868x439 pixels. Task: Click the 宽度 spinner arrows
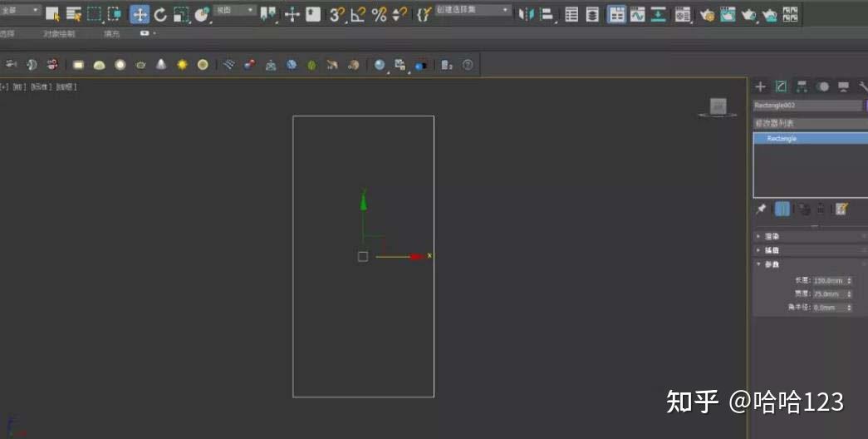(x=850, y=293)
